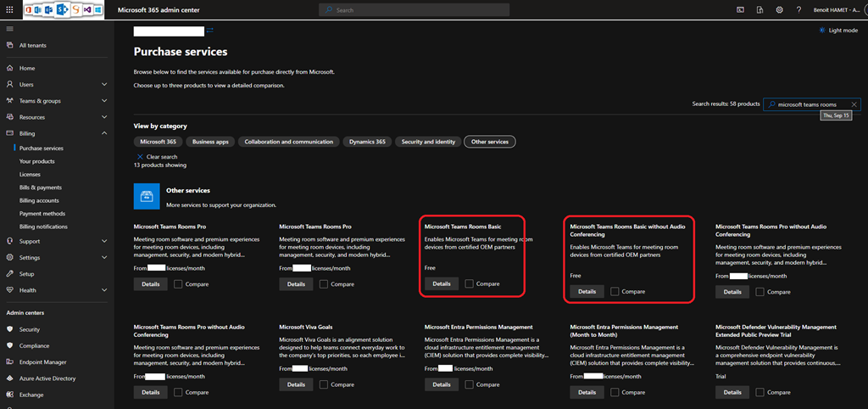The image size is (868, 409).
Task: Select the Microsoft 365 category filter
Action: tap(158, 142)
